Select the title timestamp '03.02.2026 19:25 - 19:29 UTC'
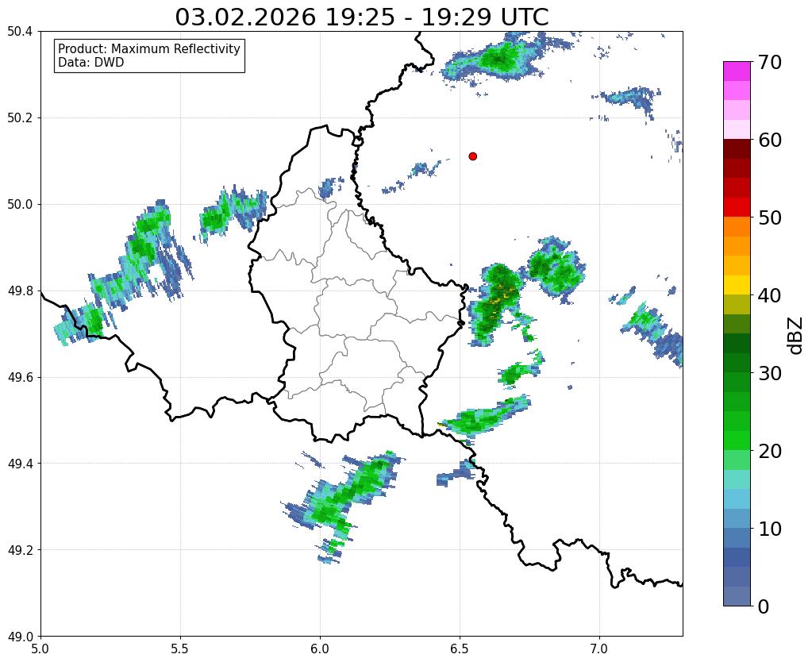 361,17
